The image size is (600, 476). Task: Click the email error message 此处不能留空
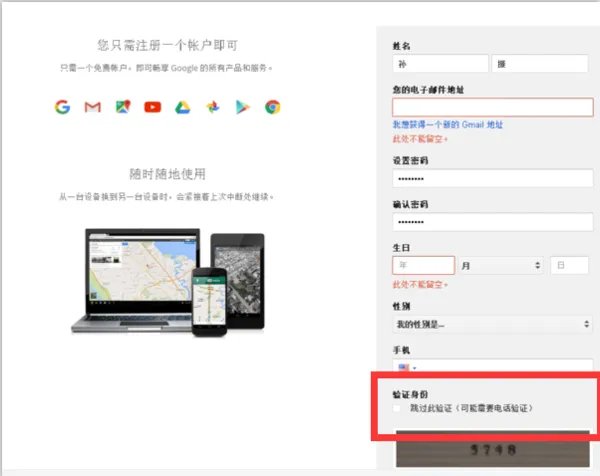[420, 139]
